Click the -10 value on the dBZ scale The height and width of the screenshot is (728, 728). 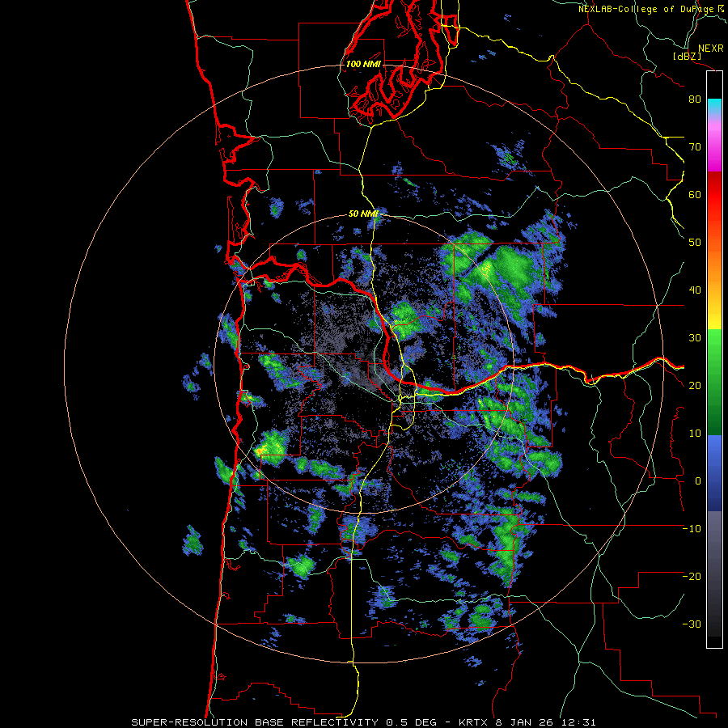click(692, 529)
